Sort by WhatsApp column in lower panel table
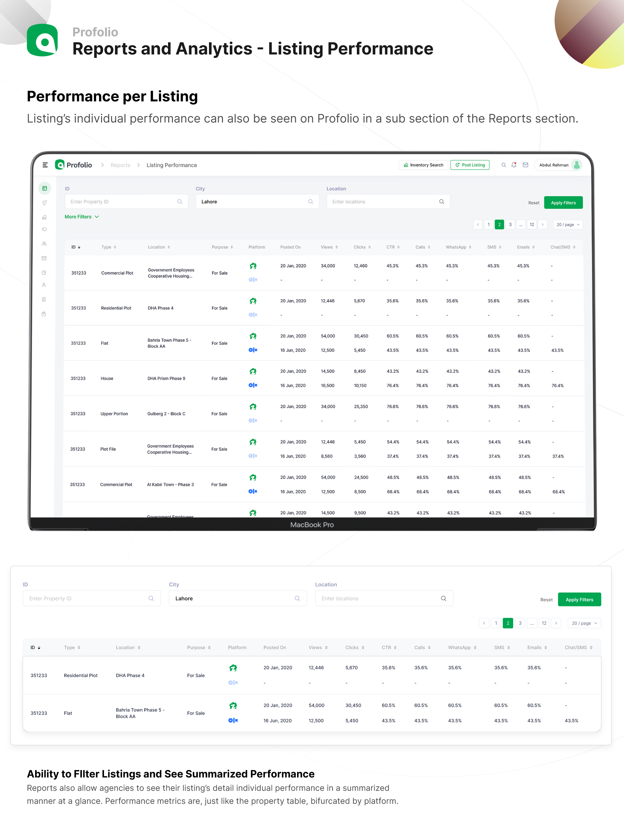 (x=462, y=647)
